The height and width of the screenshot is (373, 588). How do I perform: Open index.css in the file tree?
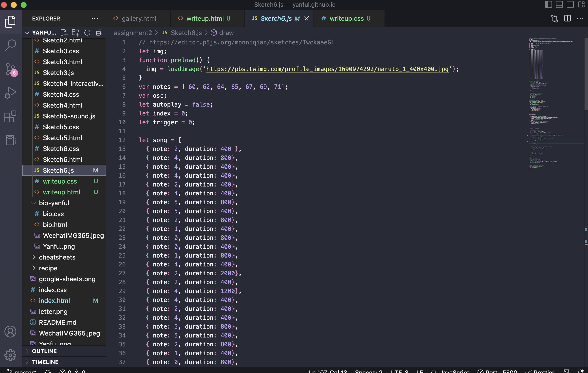point(64,290)
